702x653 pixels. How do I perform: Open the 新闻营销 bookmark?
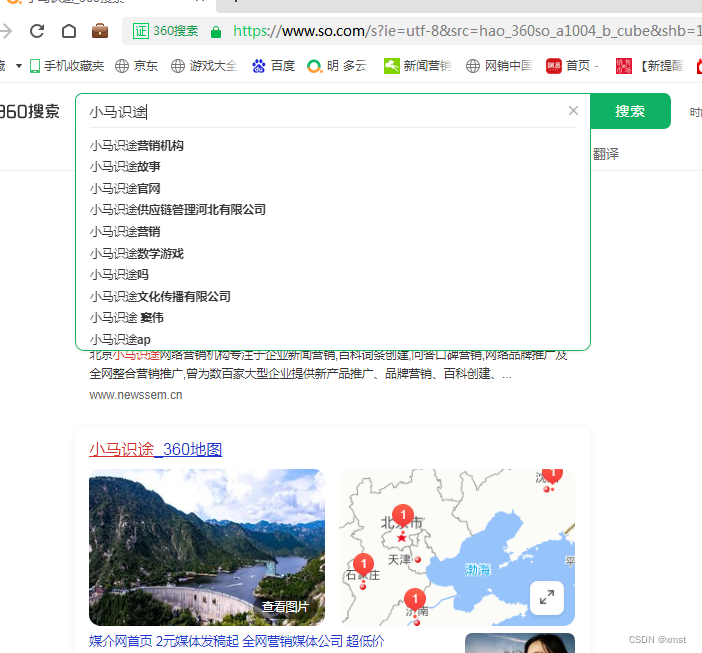[417, 66]
